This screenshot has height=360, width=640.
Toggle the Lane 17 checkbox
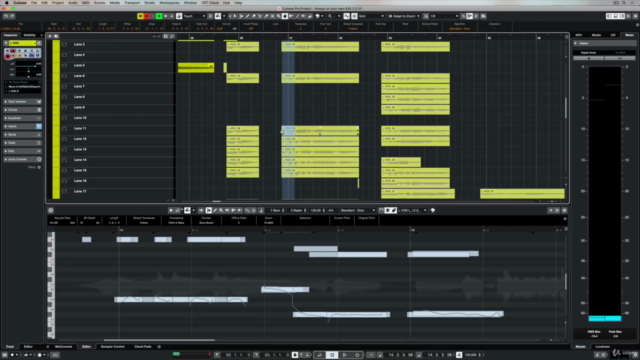coord(64,191)
